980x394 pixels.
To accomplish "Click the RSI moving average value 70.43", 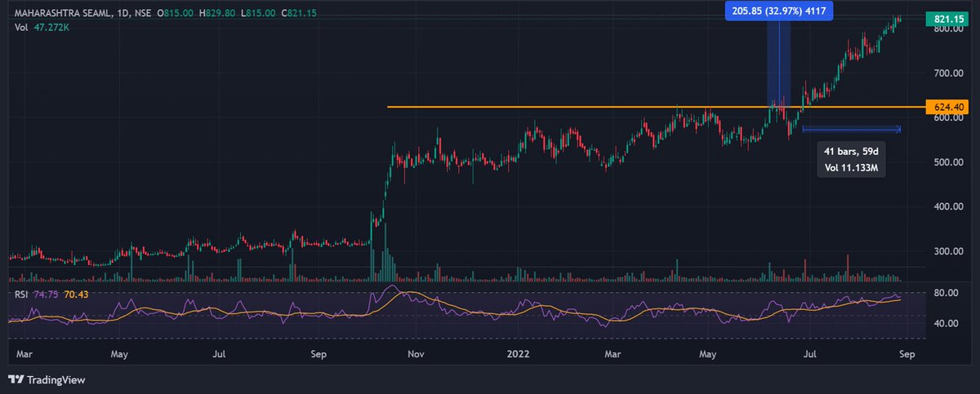I will click(x=76, y=294).
